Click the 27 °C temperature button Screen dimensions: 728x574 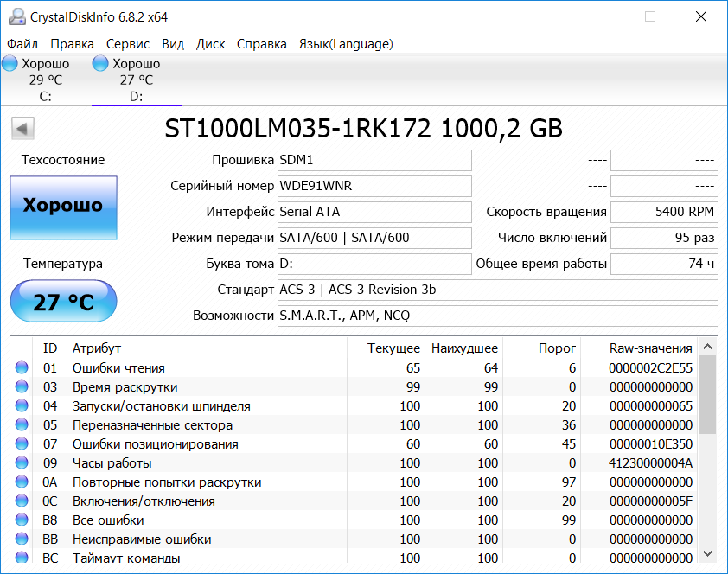[x=64, y=301]
